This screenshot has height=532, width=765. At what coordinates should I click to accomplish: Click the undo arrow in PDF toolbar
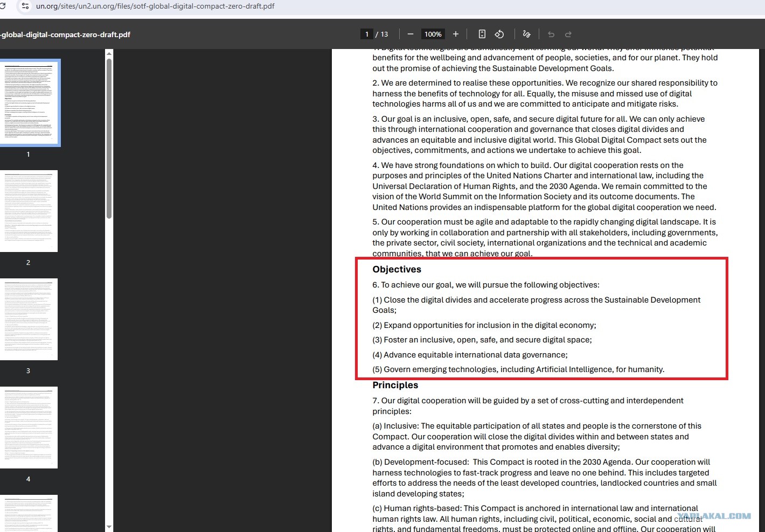551,34
